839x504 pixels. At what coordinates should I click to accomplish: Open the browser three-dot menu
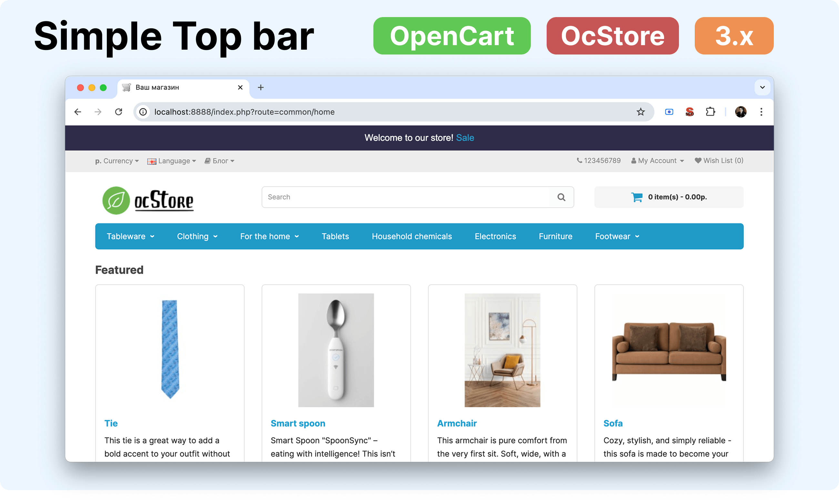pyautogui.click(x=761, y=112)
